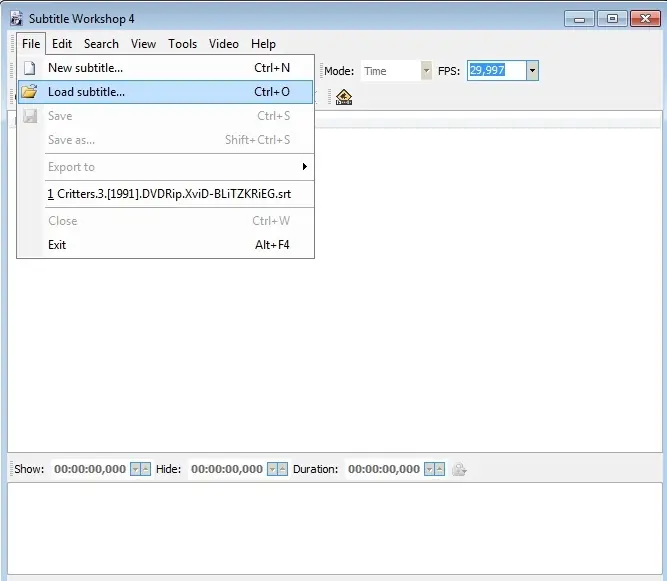Select Exit from the File menu
Image resolution: width=667 pixels, height=581 pixels.
coord(165,245)
